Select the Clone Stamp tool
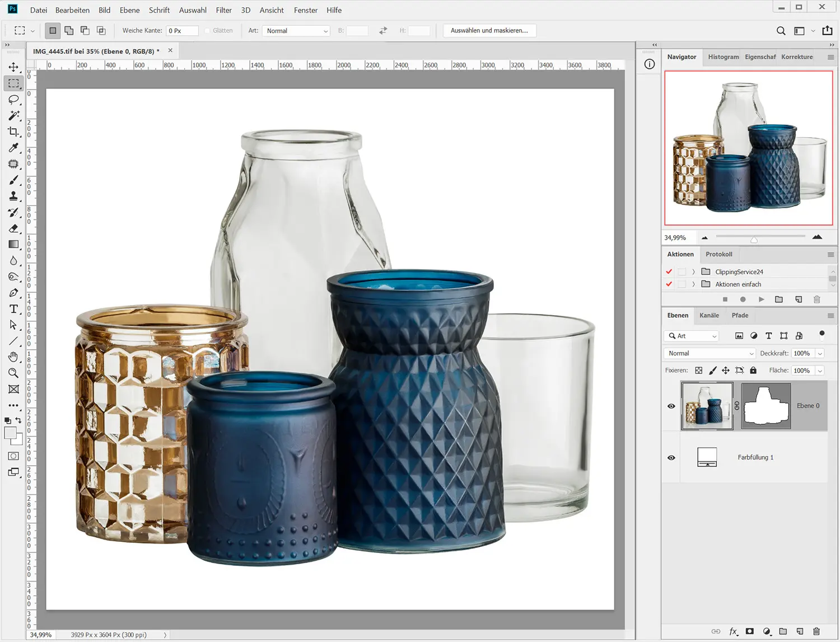This screenshot has width=840, height=642. (x=13, y=196)
